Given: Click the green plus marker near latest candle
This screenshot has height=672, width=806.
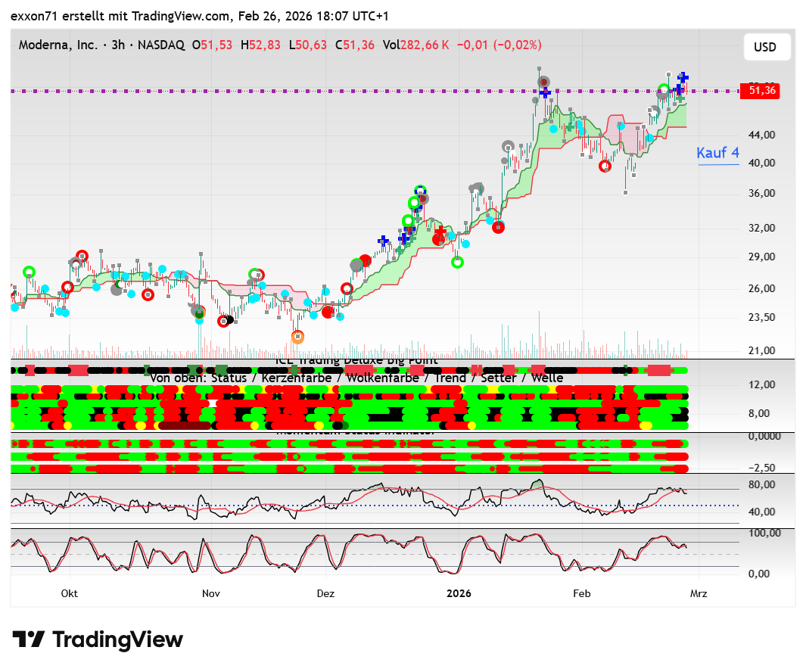Looking at the screenshot, I should click(x=680, y=98).
